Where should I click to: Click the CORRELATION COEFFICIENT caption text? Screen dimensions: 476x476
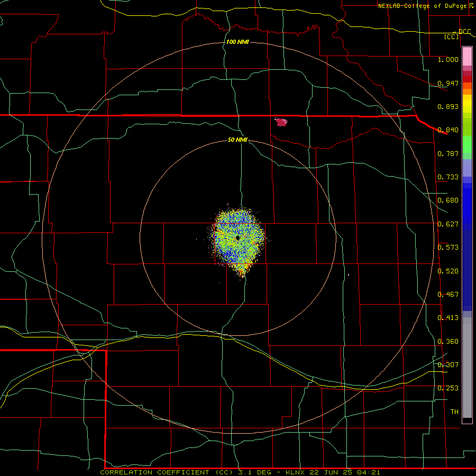(x=154, y=472)
